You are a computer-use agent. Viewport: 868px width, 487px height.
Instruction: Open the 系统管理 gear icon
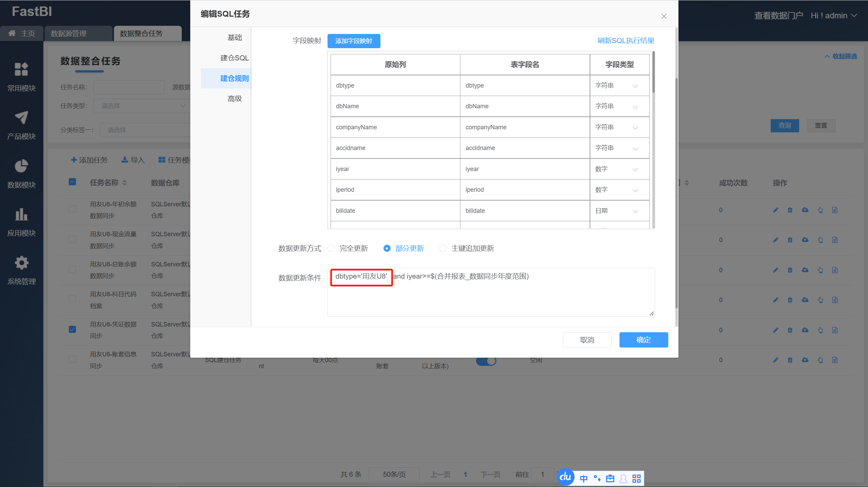21,263
